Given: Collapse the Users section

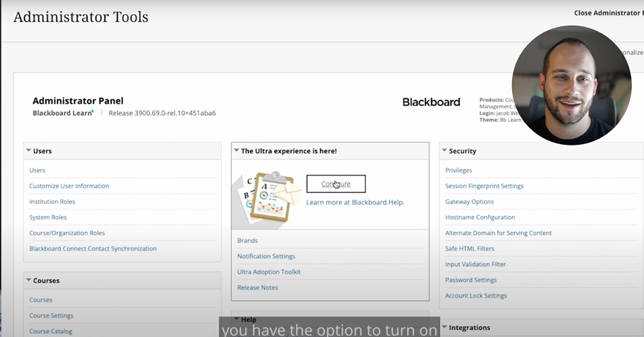Looking at the screenshot, I should point(29,151).
